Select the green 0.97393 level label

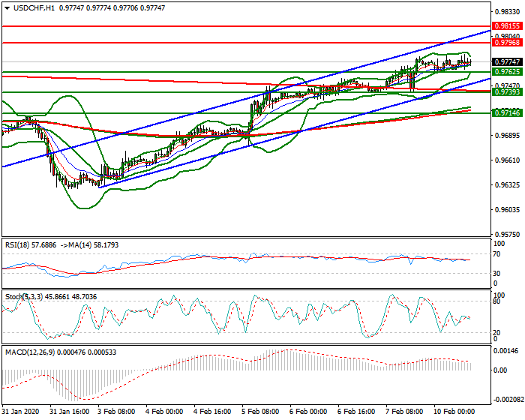[508, 91]
